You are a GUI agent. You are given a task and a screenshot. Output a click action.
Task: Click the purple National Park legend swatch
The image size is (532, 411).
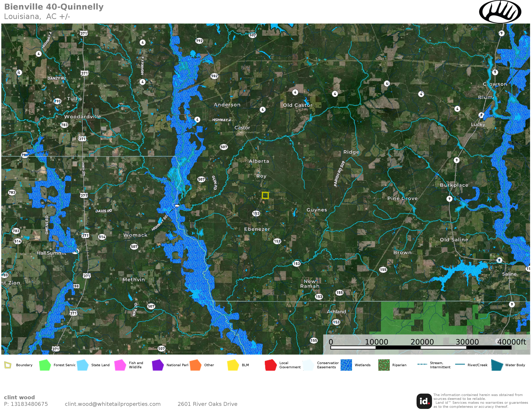click(158, 365)
